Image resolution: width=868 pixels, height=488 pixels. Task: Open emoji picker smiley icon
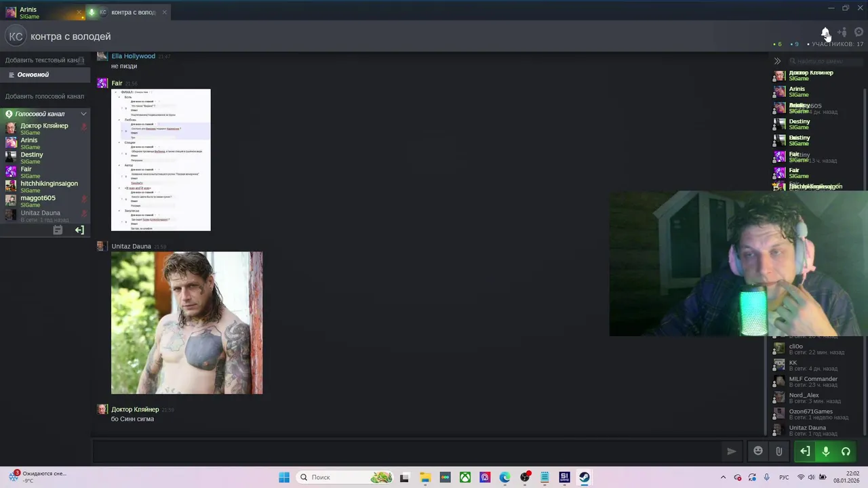(x=758, y=451)
